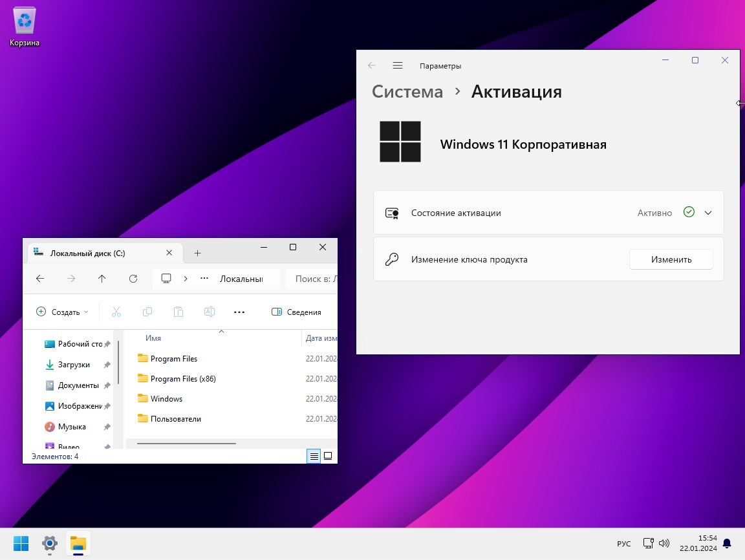Image resolution: width=745 pixels, height=560 pixels.
Task: Open the notifications bell icon
Action: click(727, 543)
